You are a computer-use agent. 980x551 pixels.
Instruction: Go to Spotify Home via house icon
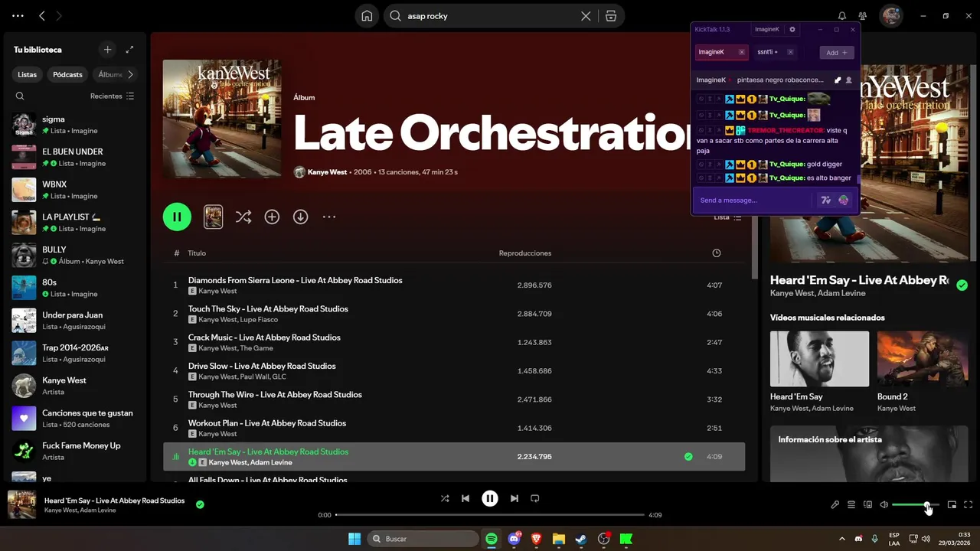367,16
